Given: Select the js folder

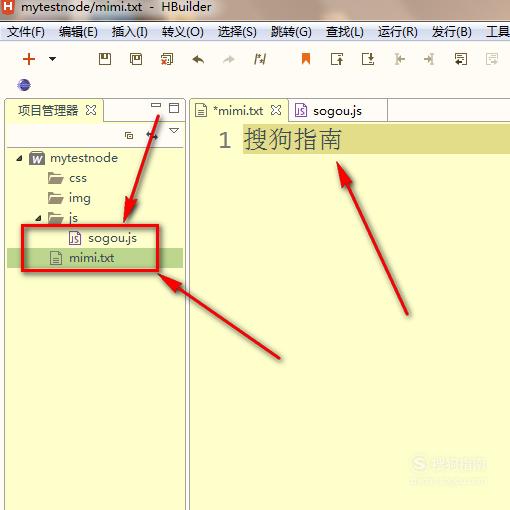Looking at the screenshot, I should point(63,218).
